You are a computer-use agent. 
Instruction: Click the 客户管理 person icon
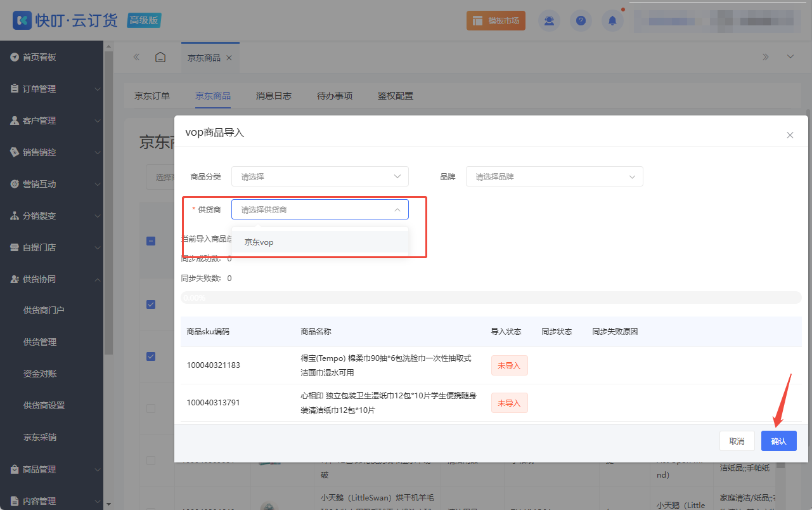coord(15,121)
